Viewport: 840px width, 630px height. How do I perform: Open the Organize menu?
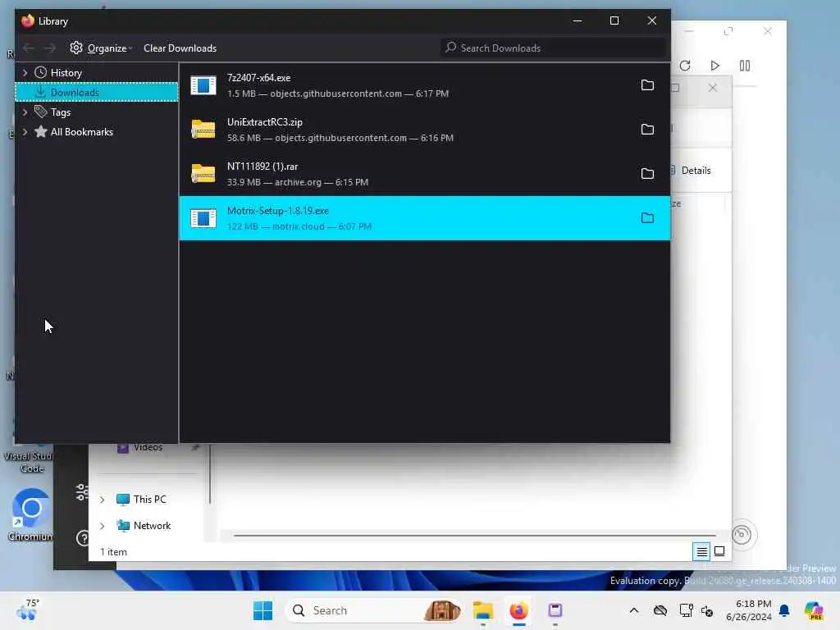point(101,48)
